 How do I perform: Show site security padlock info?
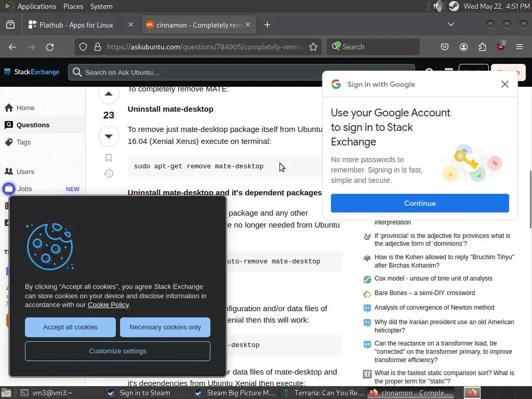pyautogui.click(x=97, y=47)
